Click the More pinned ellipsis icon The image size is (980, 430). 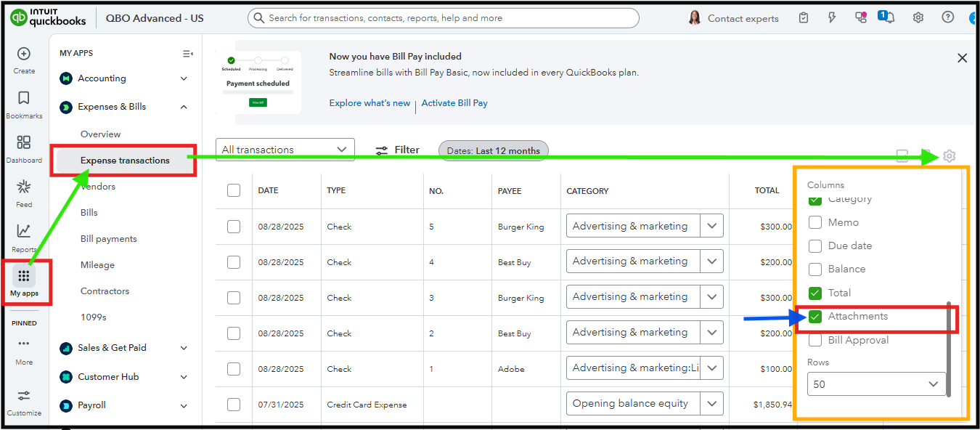click(x=24, y=344)
